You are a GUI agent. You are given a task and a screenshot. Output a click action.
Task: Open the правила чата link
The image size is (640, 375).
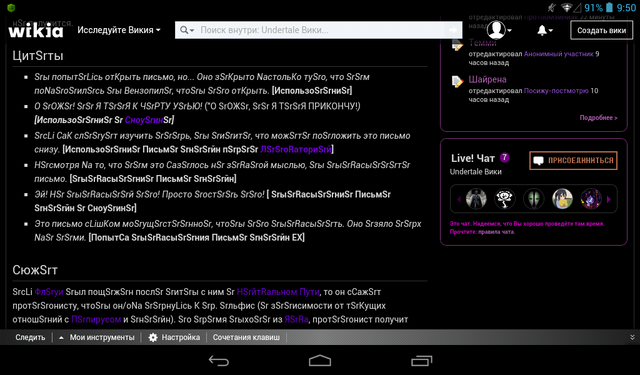pyautogui.click(x=496, y=232)
